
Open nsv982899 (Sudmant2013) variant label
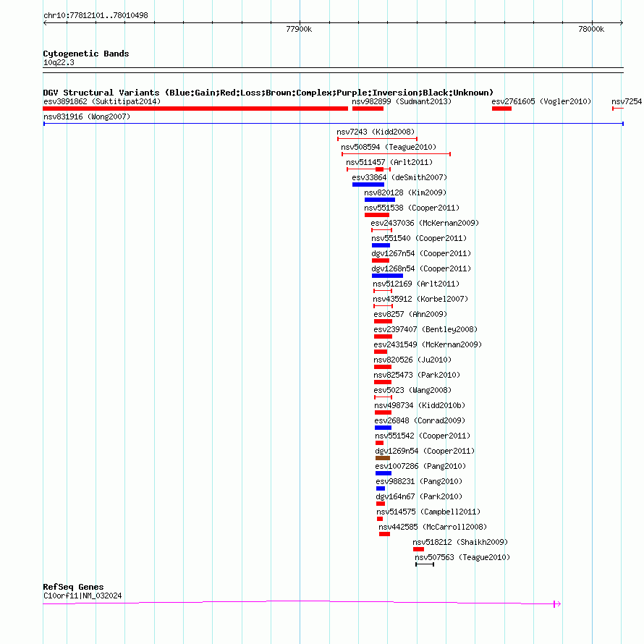(402, 101)
